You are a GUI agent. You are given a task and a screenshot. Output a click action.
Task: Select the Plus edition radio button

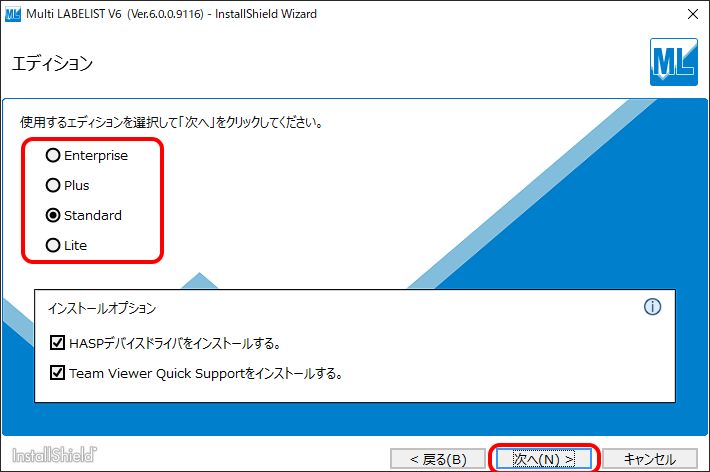(x=53, y=185)
